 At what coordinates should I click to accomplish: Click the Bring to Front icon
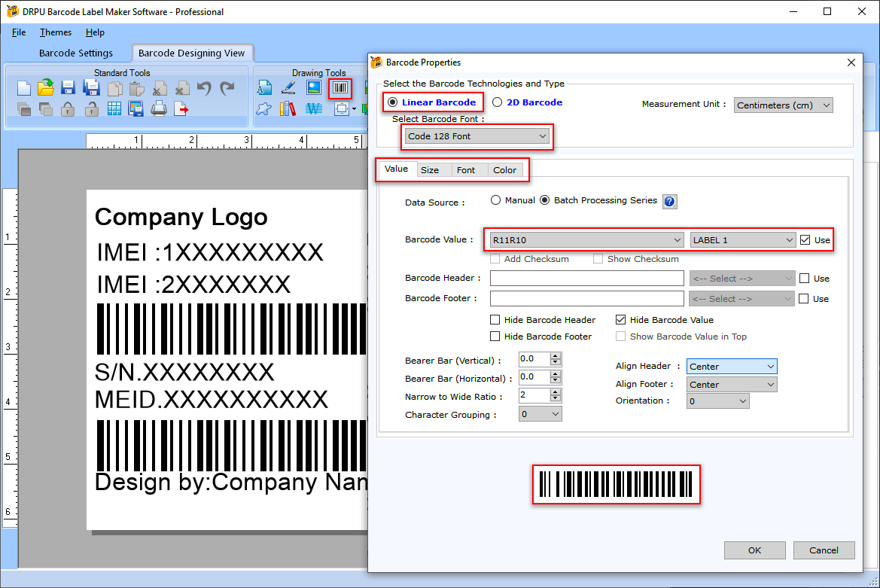pos(24,109)
